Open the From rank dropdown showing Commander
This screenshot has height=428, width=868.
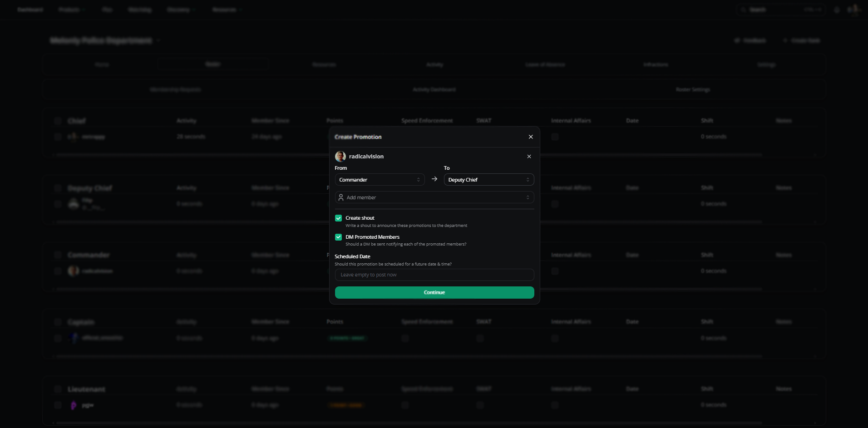tap(380, 180)
